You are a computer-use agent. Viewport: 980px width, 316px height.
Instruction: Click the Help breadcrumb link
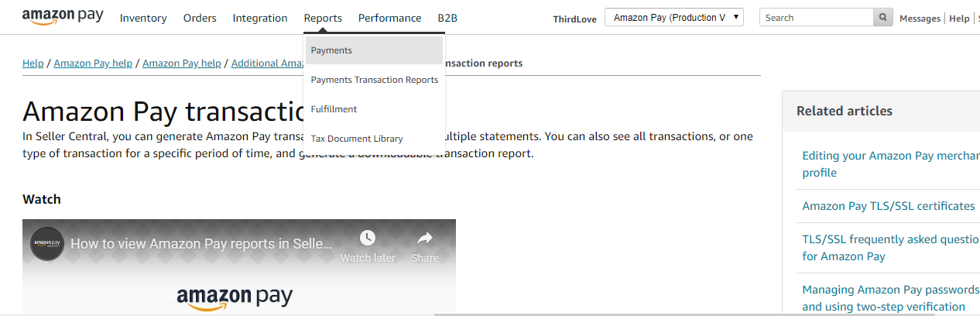coord(33,64)
